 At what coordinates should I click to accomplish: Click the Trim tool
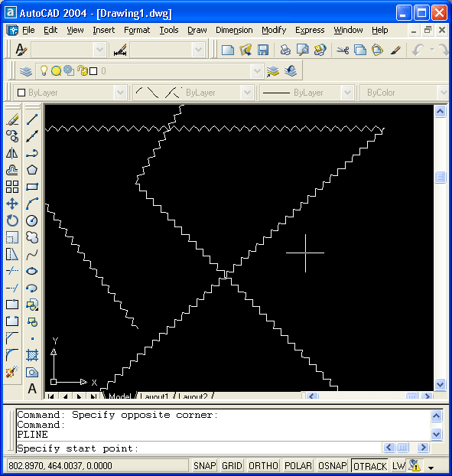[12, 271]
